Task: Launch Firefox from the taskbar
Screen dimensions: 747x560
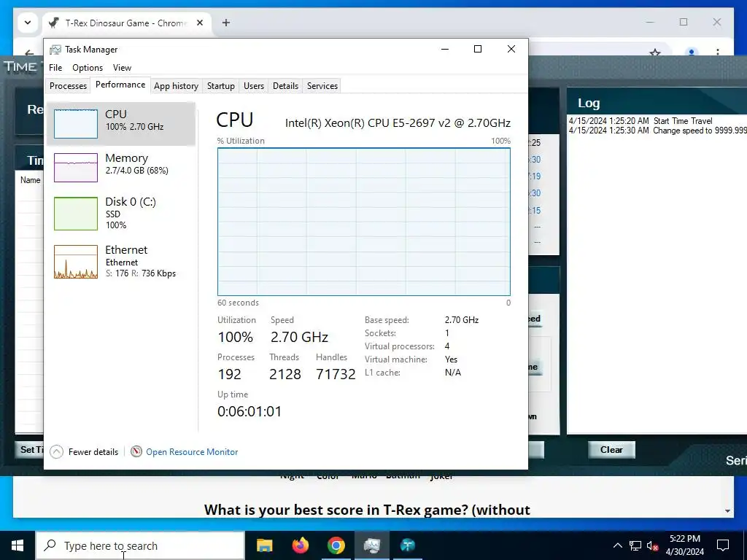Action: tap(300, 545)
